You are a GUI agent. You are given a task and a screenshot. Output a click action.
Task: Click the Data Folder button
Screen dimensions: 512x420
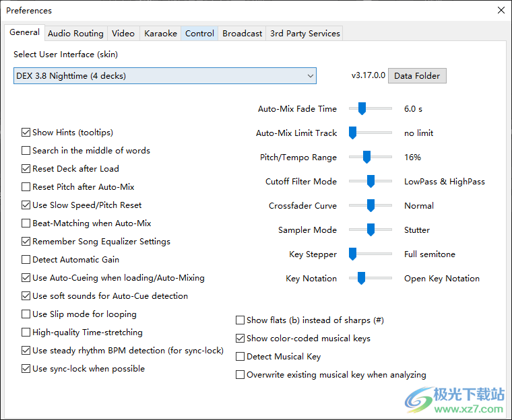(x=417, y=75)
